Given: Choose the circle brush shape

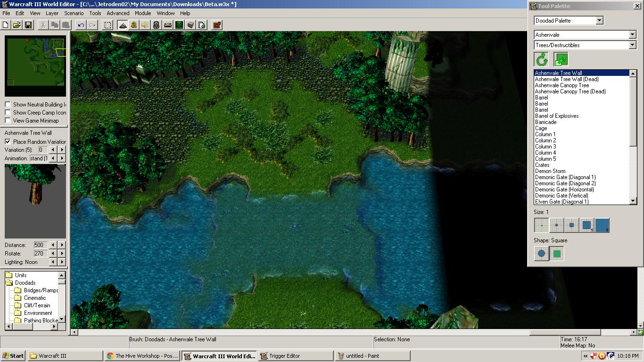Looking at the screenshot, I should point(541,254).
